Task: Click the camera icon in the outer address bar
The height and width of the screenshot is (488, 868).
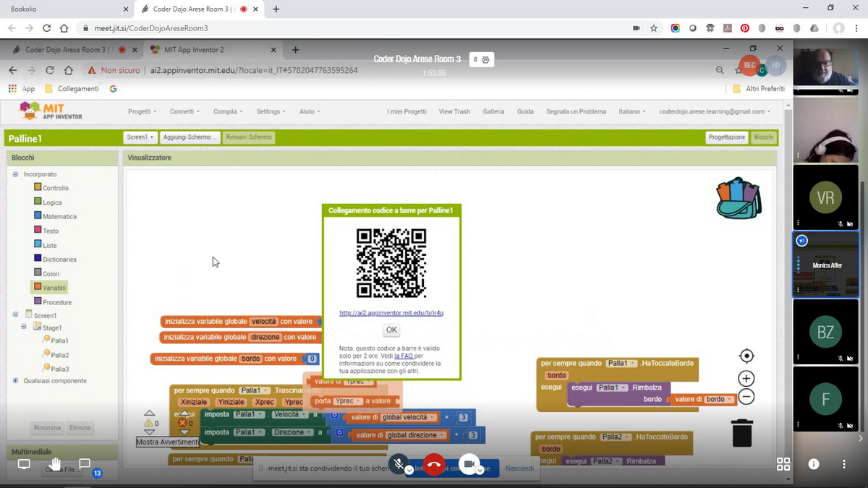Action: tap(636, 28)
